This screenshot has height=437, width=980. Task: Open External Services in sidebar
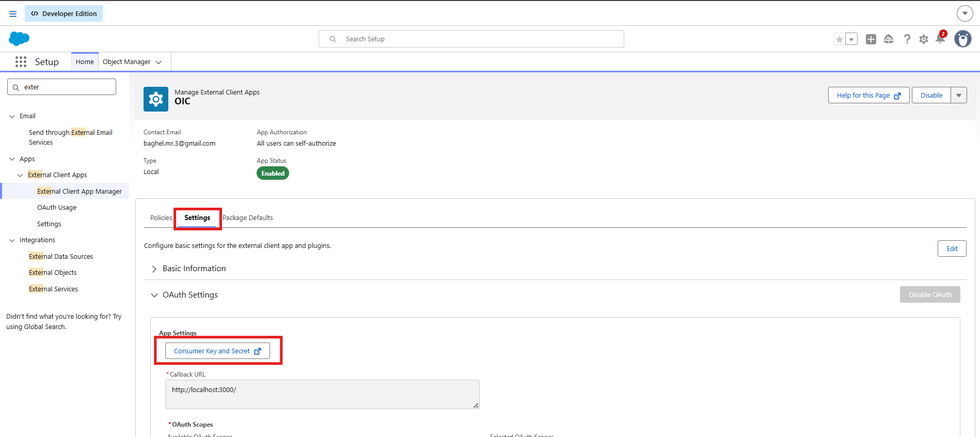(x=54, y=289)
